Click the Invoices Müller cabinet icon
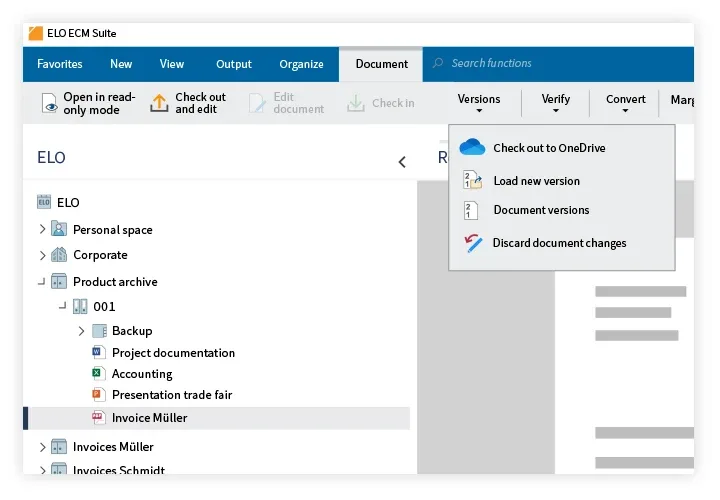The image size is (720, 500). pyautogui.click(x=59, y=446)
